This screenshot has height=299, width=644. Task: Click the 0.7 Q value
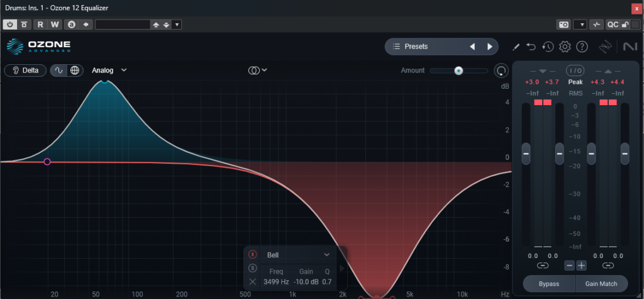coord(327,282)
